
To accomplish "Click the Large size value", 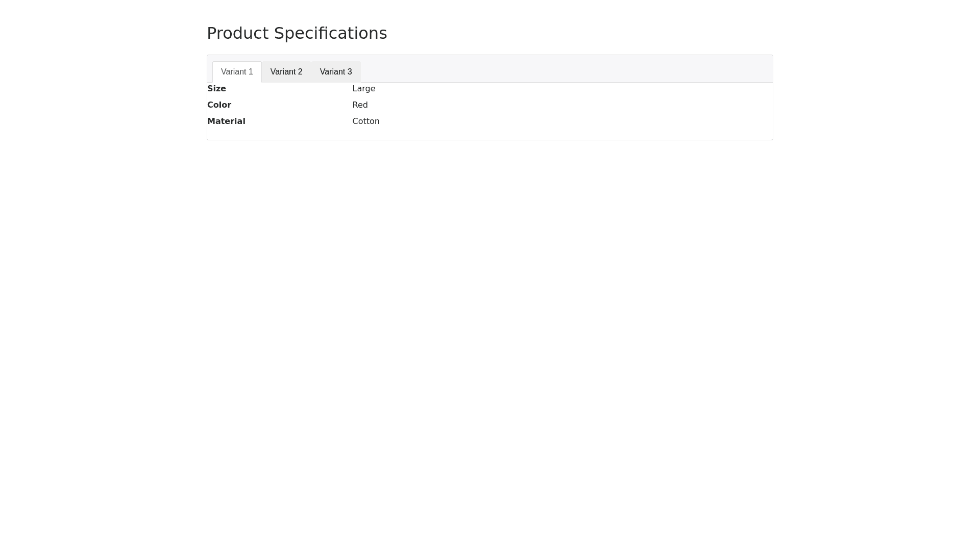I will coord(363,89).
